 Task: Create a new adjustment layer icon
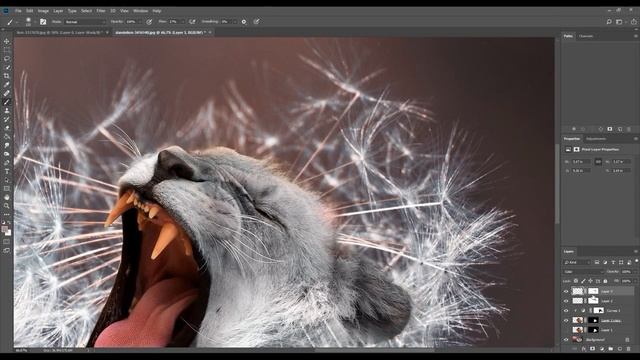pyautogui.click(x=602, y=349)
